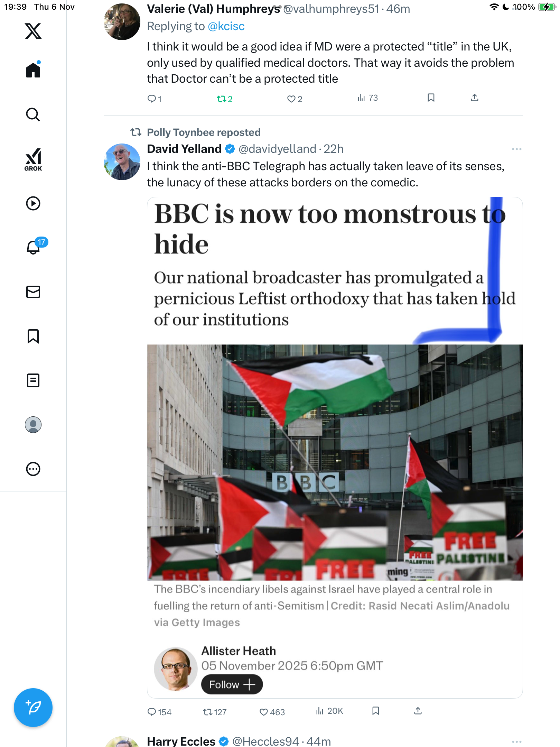This screenshot has height=747, width=560.
Task: Open the Bookmarks page
Action: click(33, 336)
